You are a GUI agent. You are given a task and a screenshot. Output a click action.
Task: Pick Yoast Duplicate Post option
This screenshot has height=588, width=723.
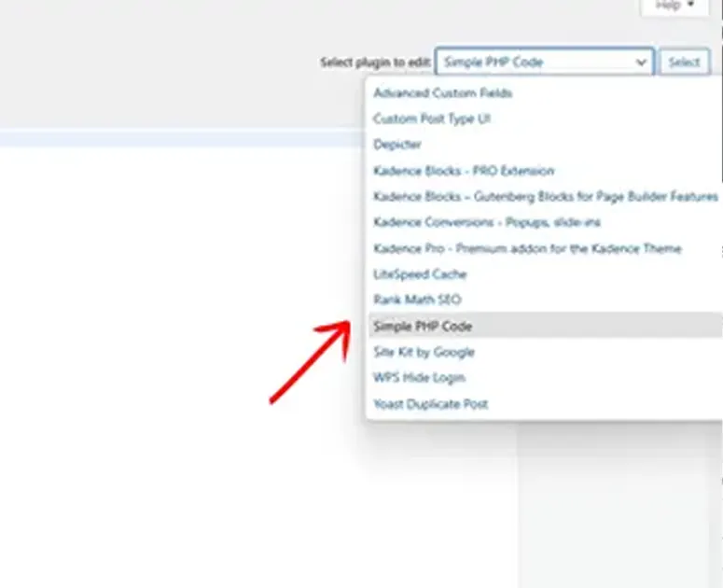tap(430, 404)
